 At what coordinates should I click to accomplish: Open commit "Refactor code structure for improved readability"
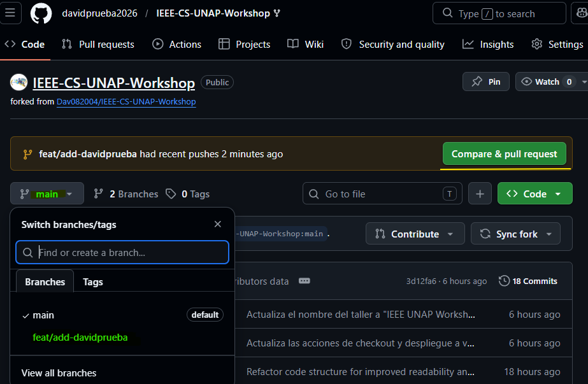click(361, 372)
